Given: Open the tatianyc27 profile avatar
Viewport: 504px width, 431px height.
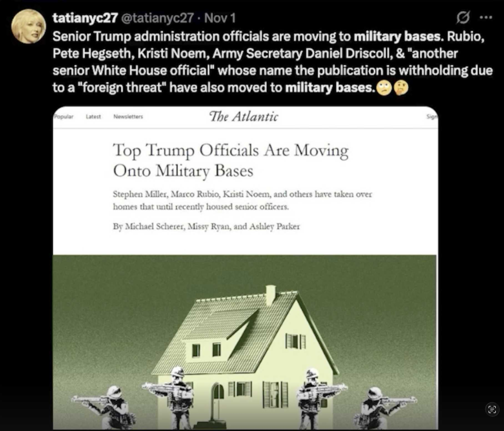Looking at the screenshot, I should [x=29, y=26].
